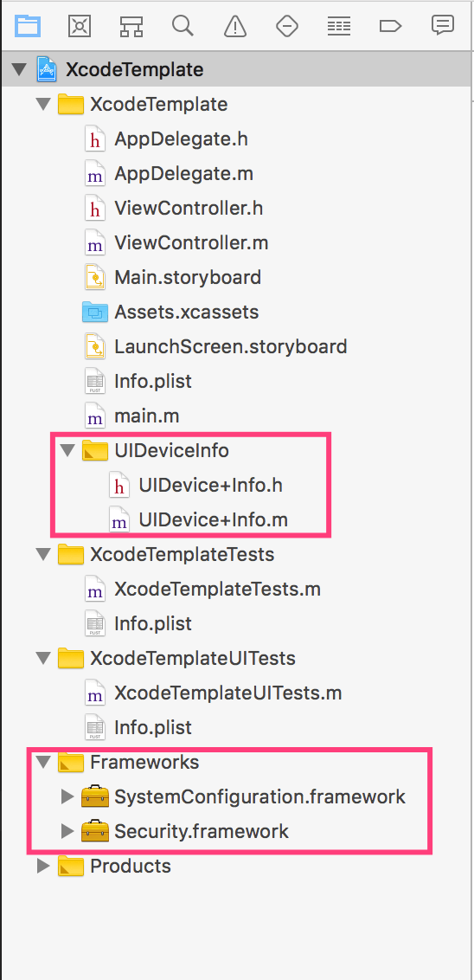Select the XcodeTemplateTests group name
The height and width of the screenshot is (980, 474).
(x=183, y=554)
